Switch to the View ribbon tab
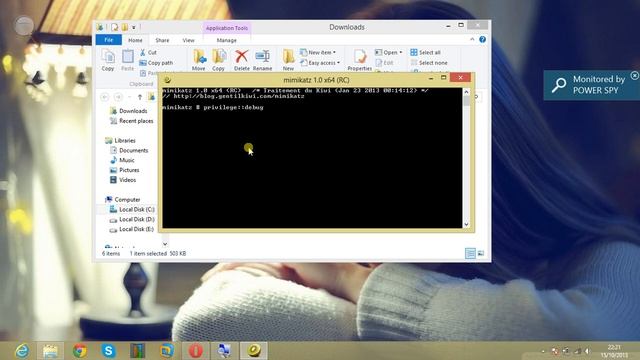640x360 pixels. (188, 40)
